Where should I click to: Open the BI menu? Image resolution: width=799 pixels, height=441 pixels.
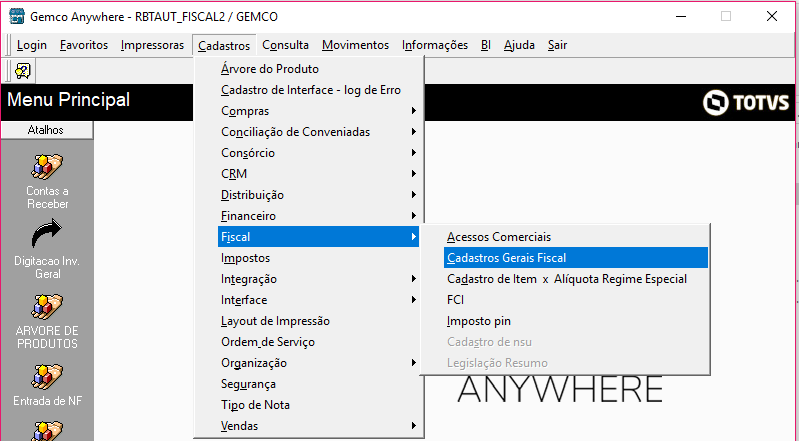point(486,45)
